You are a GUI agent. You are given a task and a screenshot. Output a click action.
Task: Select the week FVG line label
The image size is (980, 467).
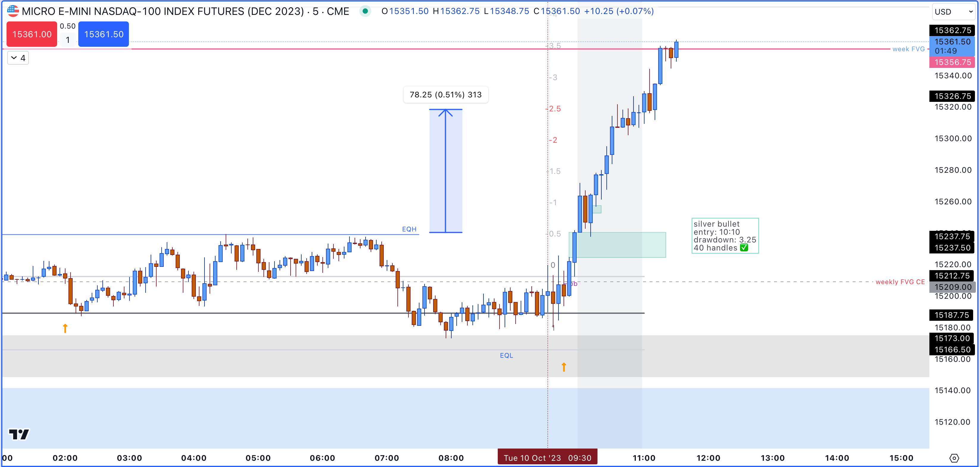[x=909, y=49]
